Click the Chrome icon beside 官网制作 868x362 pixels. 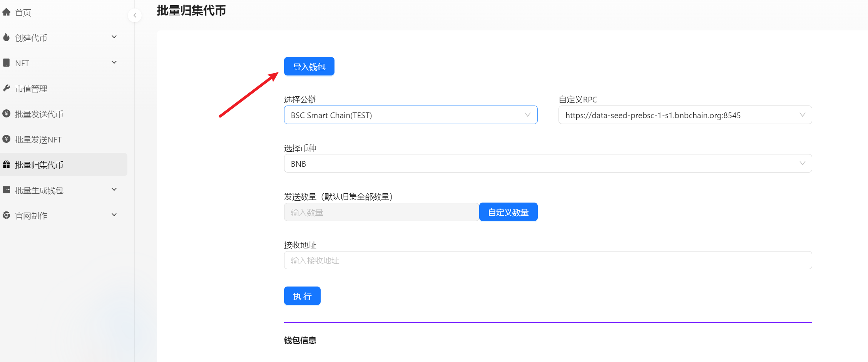point(7,215)
